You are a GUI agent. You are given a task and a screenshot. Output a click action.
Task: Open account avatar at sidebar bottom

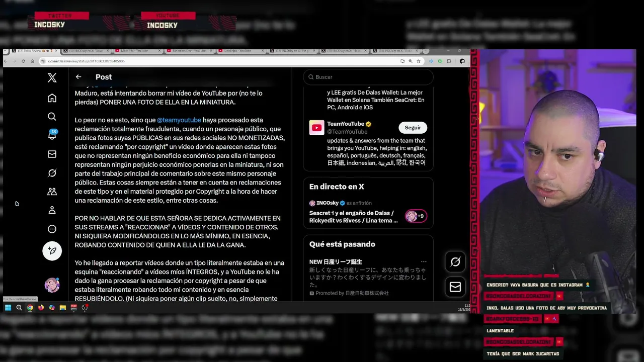click(x=52, y=285)
